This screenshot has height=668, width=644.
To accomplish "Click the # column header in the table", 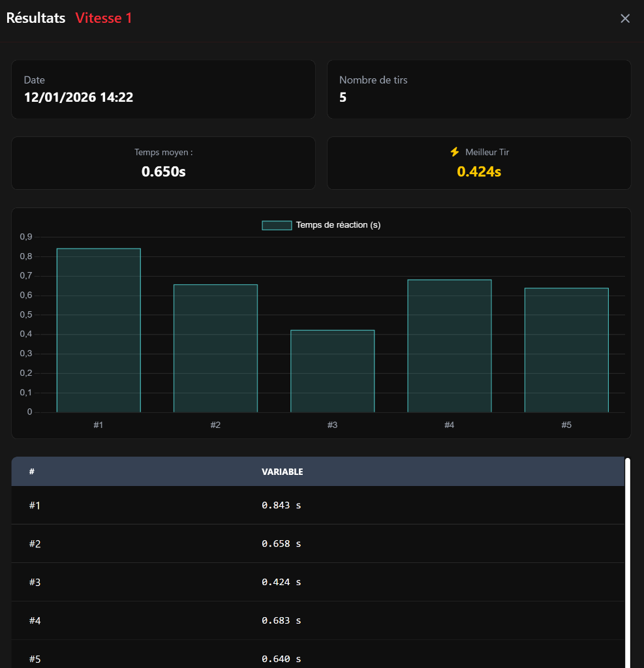I will click(x=32, y=472).
